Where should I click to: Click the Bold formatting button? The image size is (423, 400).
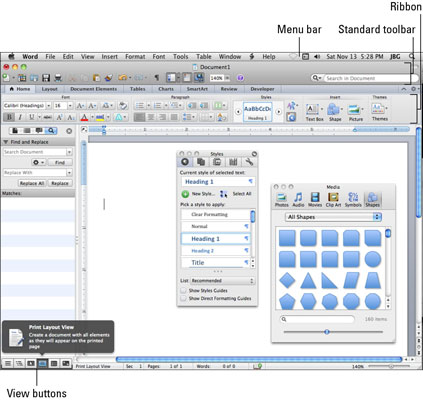click(x=9, y=117)
